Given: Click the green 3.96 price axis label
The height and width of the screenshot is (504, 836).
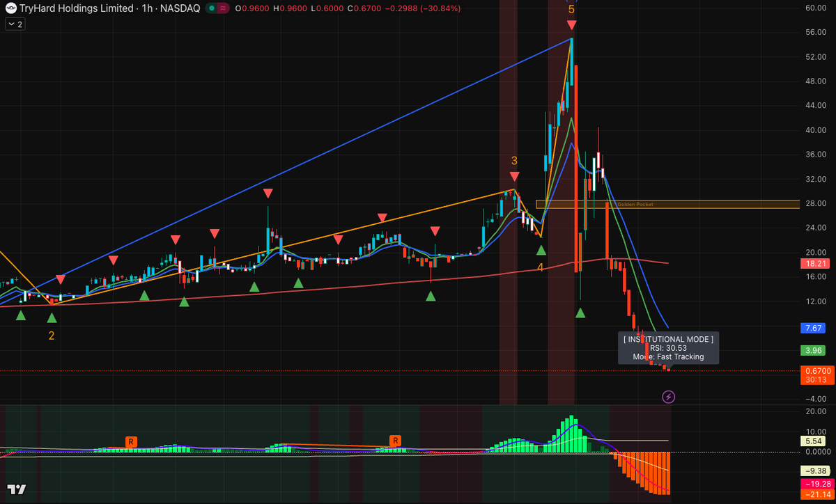Looking at the screenshot, I should point(814,350).
